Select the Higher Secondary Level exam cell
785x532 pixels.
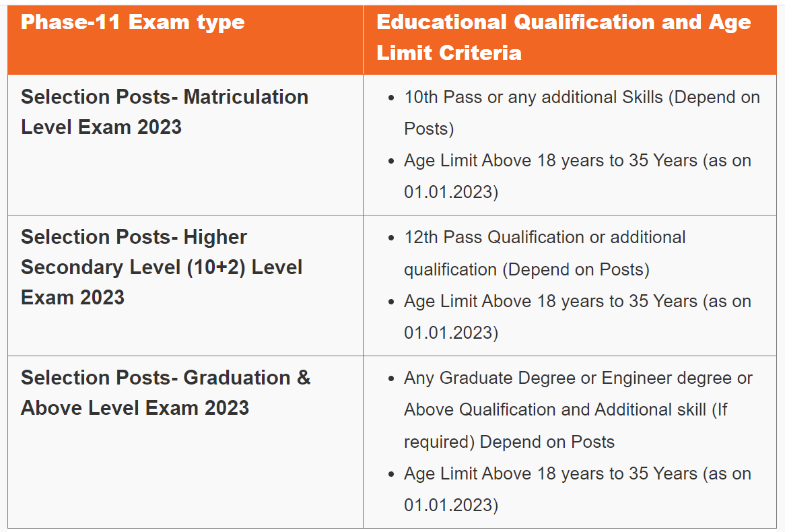click(162, 267)
